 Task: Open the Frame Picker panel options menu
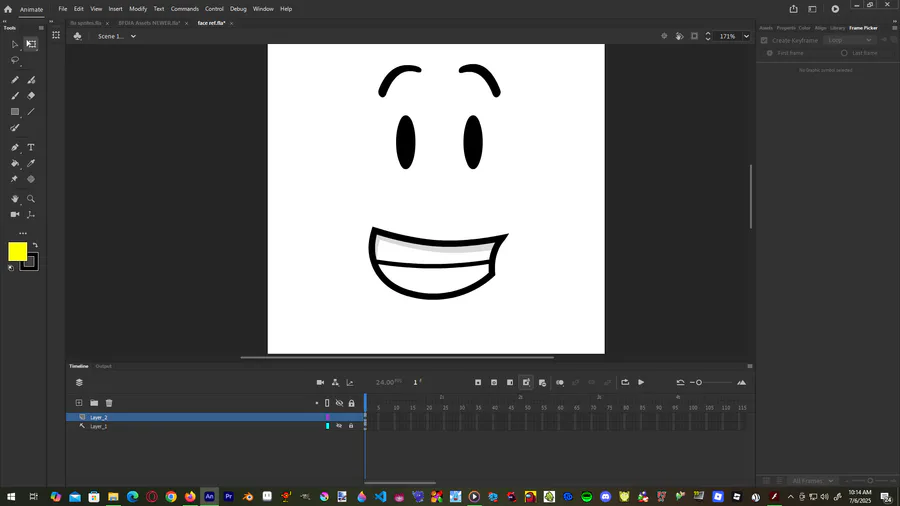point(894,28)
